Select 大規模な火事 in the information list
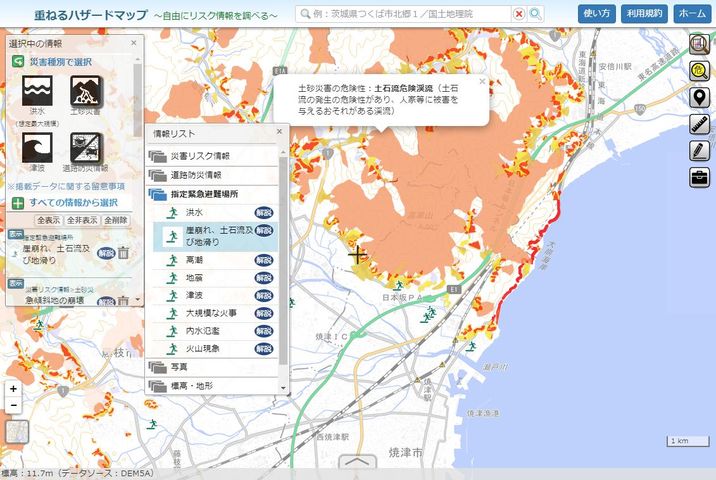This screenshot has width=716, height=480. click(211, 314)
